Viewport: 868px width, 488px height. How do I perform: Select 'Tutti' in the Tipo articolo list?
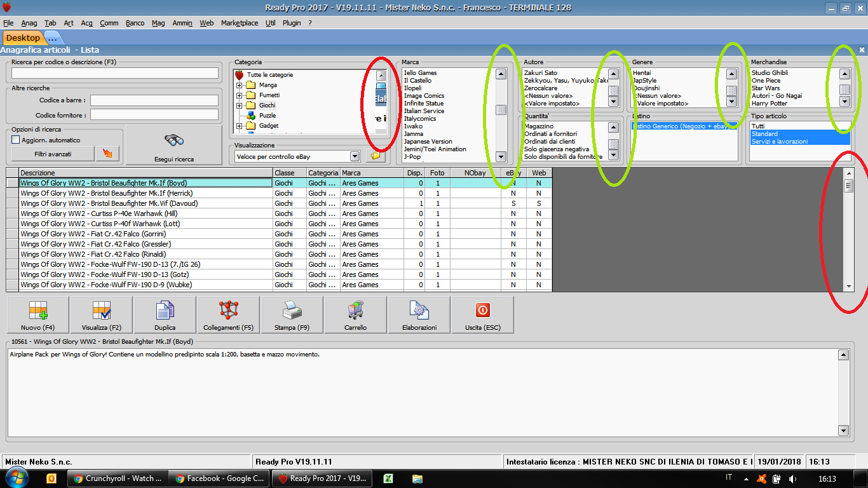pyautogui.click(x=758, y=126)
